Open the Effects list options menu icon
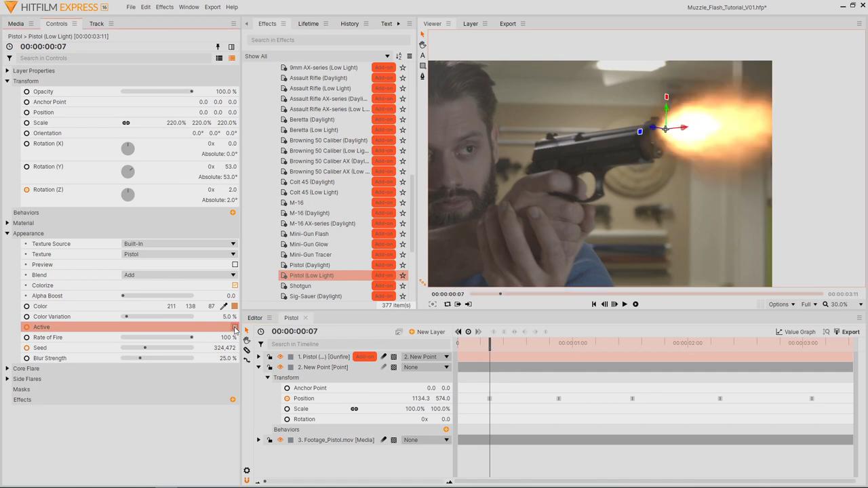The height and width of the screenshot is (488, 868). tap(409, 56)
